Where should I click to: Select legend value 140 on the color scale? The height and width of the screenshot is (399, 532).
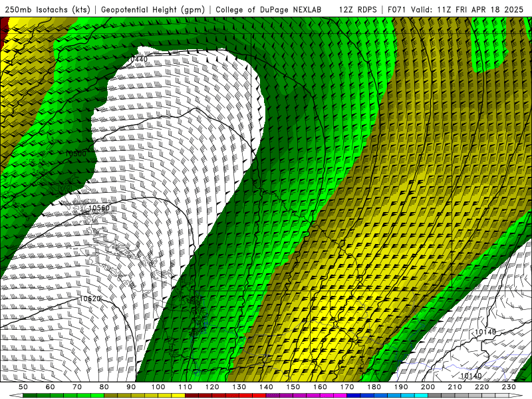coord(266,387)
